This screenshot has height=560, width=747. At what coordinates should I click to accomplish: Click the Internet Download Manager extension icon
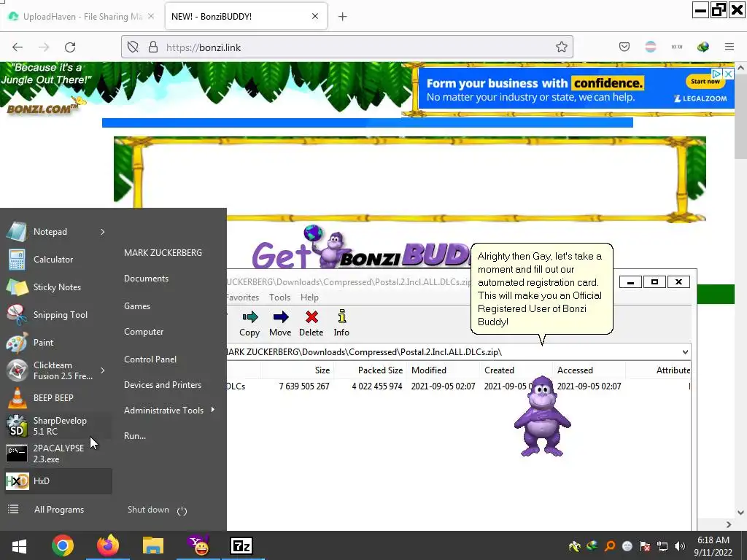(x=703, y=47)
